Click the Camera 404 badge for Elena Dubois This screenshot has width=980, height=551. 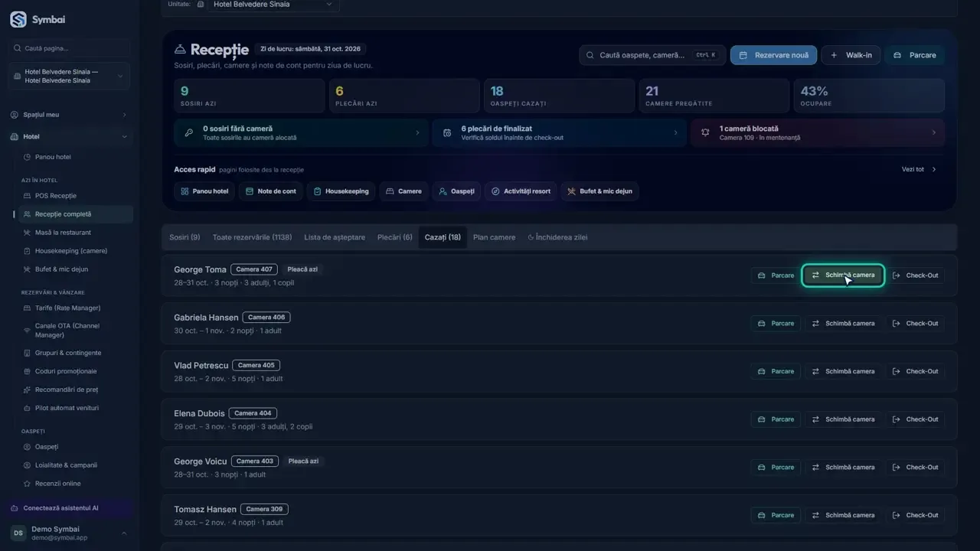(253, 413)
